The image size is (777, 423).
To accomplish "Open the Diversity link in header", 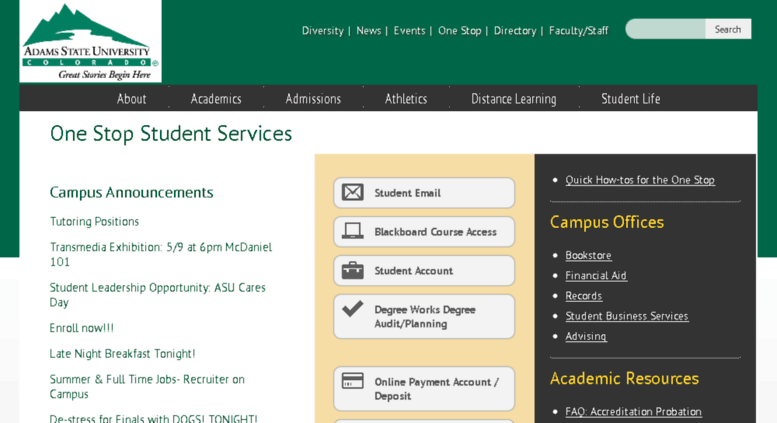I will click(323, 31).
